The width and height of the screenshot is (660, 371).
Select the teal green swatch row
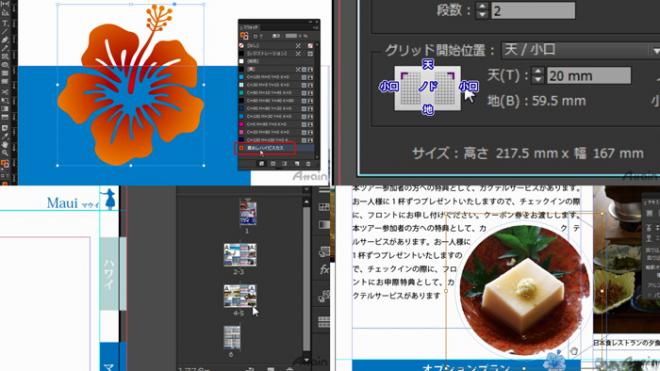pyautogui.click(x=277, y=93)
